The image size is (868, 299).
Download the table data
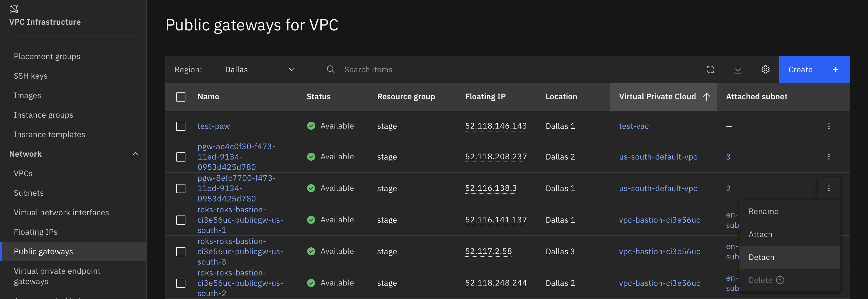tap(738, 69)
